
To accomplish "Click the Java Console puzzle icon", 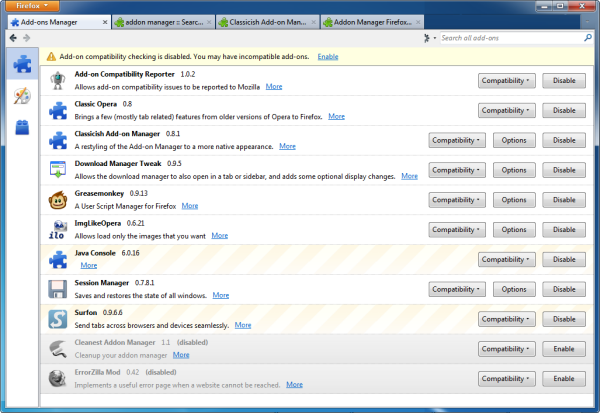I will (x=58, y=260).
